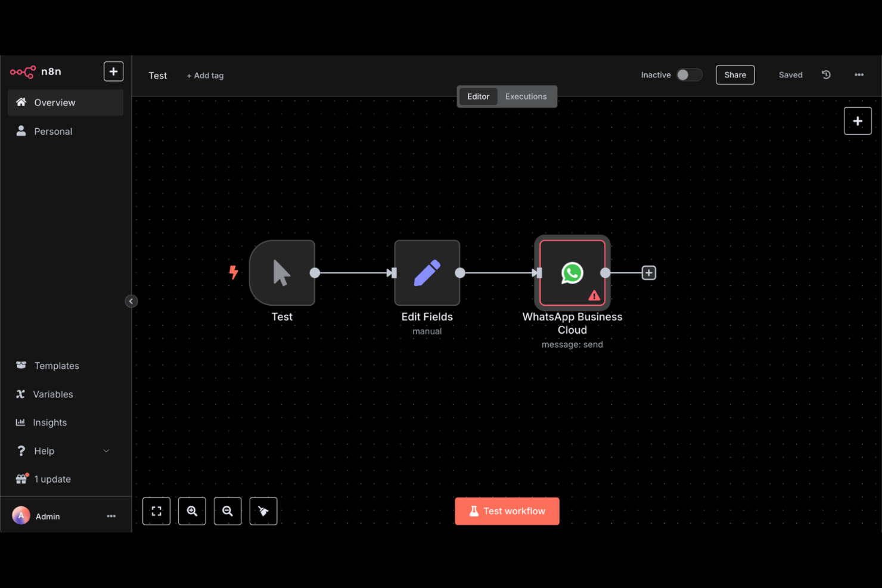
Task: Select the Edit Fields node
Action: (x=427, y=273)
